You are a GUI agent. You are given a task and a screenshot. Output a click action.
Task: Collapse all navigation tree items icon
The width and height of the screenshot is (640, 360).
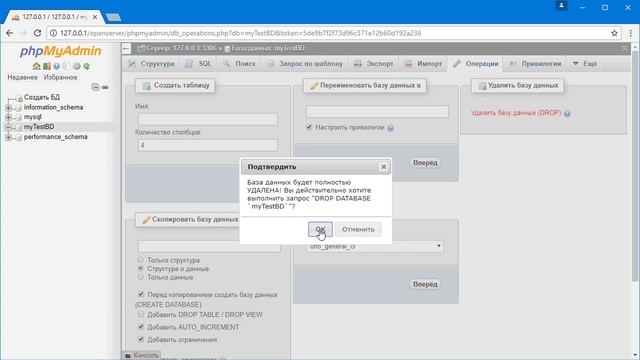pyautogui.click(x=95, y=87)
